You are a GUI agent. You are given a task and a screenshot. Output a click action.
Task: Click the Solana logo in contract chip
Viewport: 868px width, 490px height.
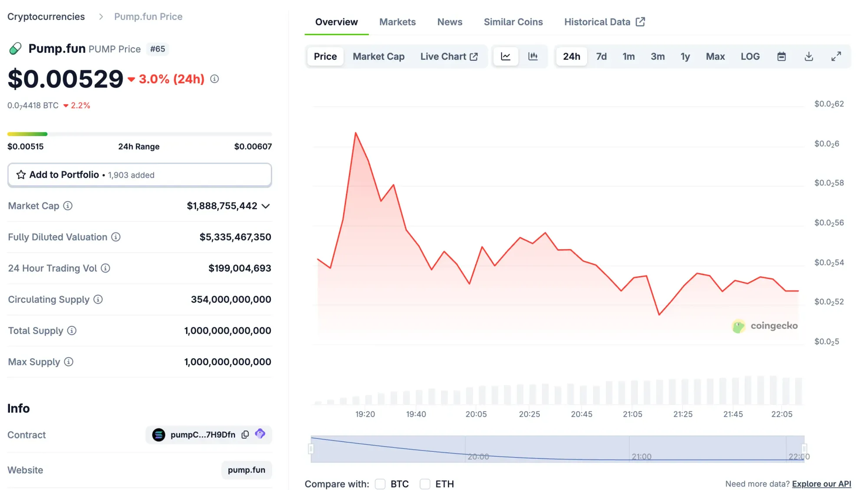tap(159, 434)
